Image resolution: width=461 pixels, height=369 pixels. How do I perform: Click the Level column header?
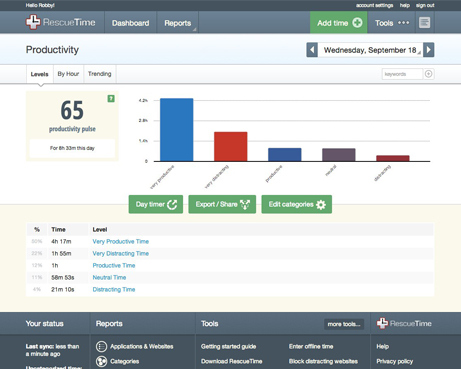100,229
